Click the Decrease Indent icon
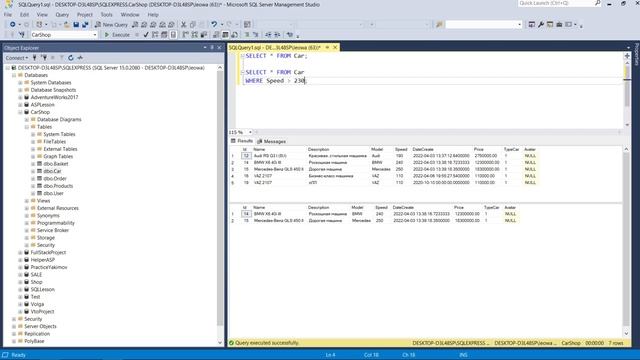This screenshot has height=360, width=640. (x=268, y=35)
